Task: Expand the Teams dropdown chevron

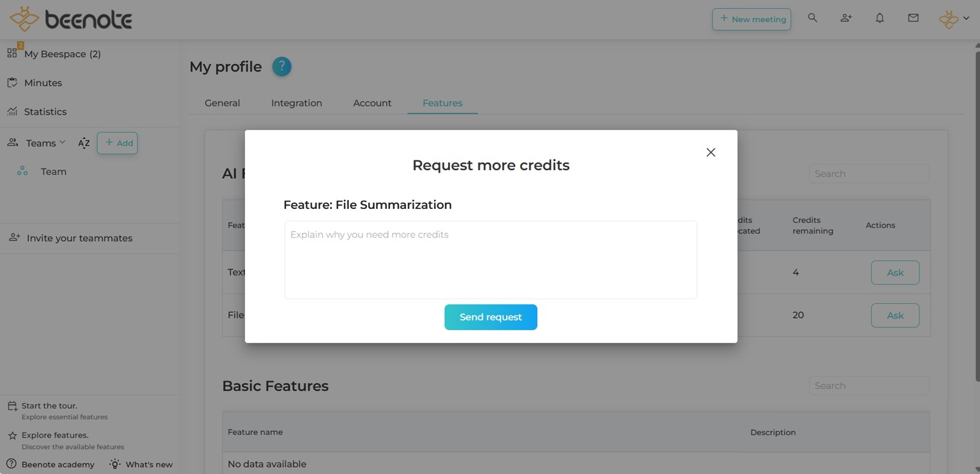Action: (63, 143)
